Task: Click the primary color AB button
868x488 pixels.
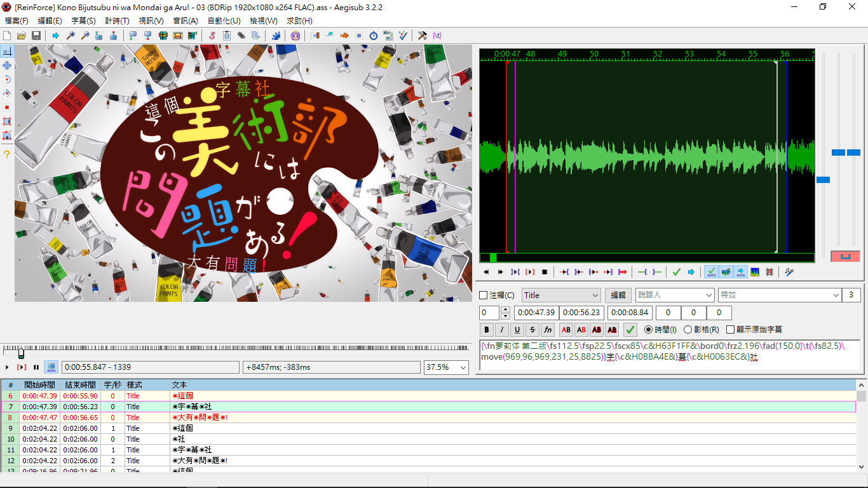Action: (566, 330)
